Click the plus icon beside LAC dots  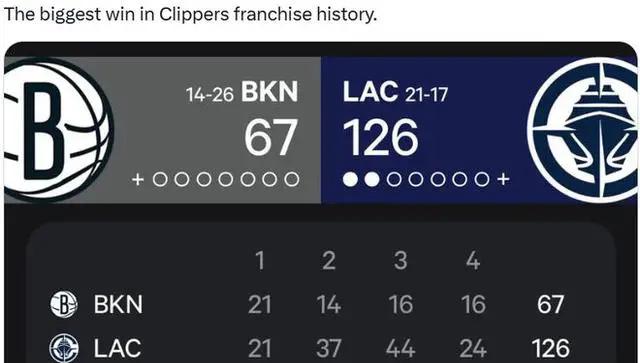(x=503, y=179)
